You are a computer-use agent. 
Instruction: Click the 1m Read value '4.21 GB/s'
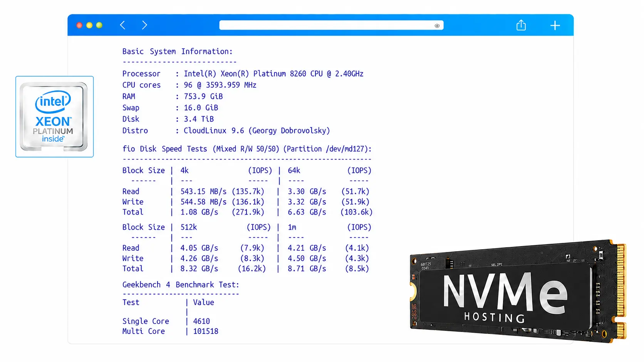(307, 248)
